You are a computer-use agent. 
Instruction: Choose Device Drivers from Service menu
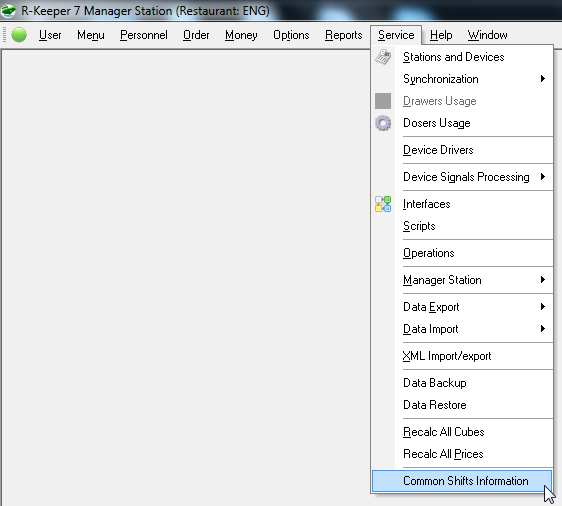click(462, 150)
